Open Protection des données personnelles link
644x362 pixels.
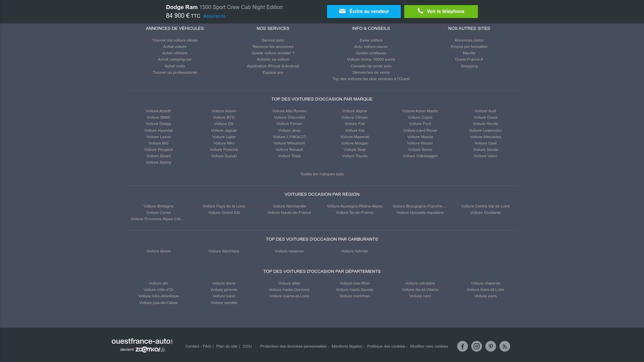(x=293, y=346)
